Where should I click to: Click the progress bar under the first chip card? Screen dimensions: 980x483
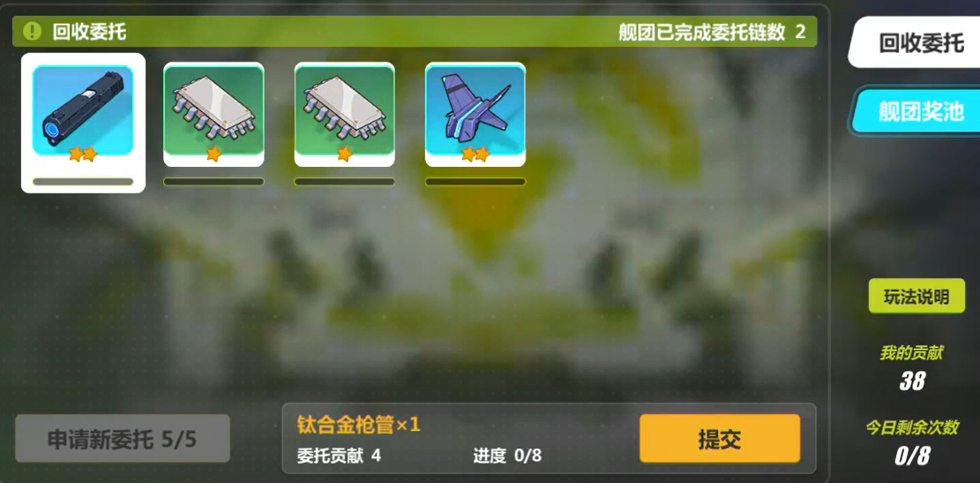[x=213, y=182]
